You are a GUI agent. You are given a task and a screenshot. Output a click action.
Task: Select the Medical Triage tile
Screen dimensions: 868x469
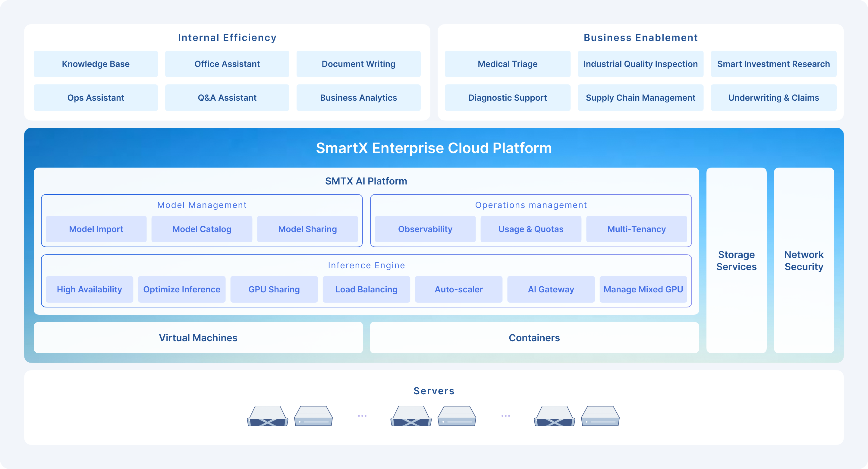[508, 64]
